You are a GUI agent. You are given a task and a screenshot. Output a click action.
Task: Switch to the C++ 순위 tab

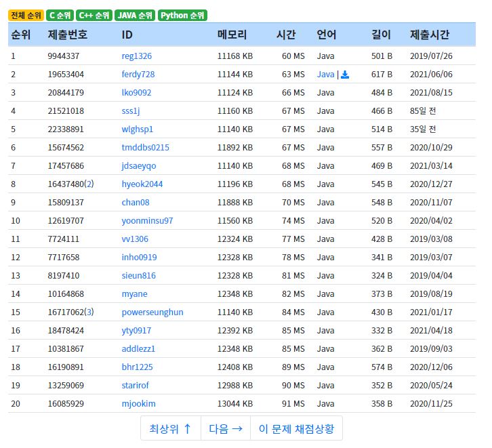pos(94,16)
